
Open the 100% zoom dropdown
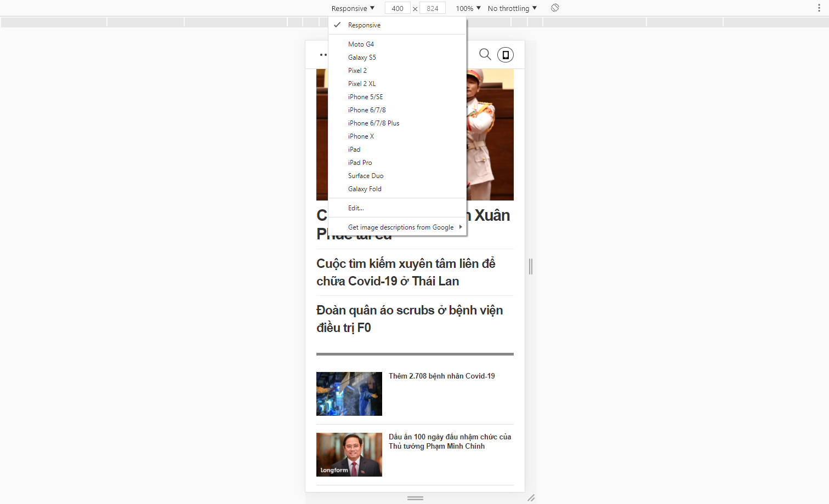(x=468, y=8)
